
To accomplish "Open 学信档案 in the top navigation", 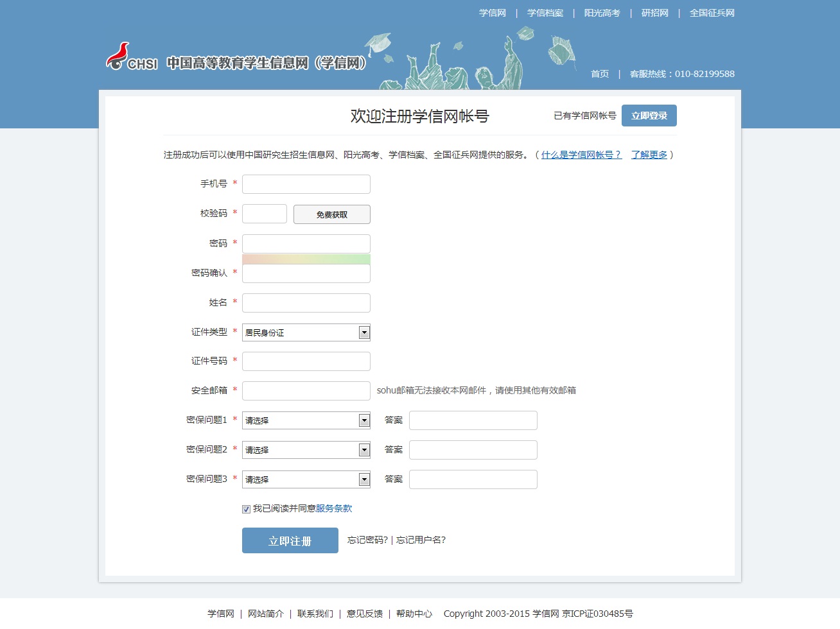I will click(545, 13).
